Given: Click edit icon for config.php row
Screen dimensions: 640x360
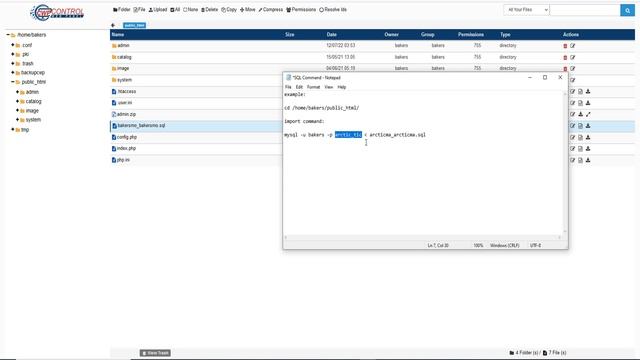Looking at the screenshot, I should (573, 137).
